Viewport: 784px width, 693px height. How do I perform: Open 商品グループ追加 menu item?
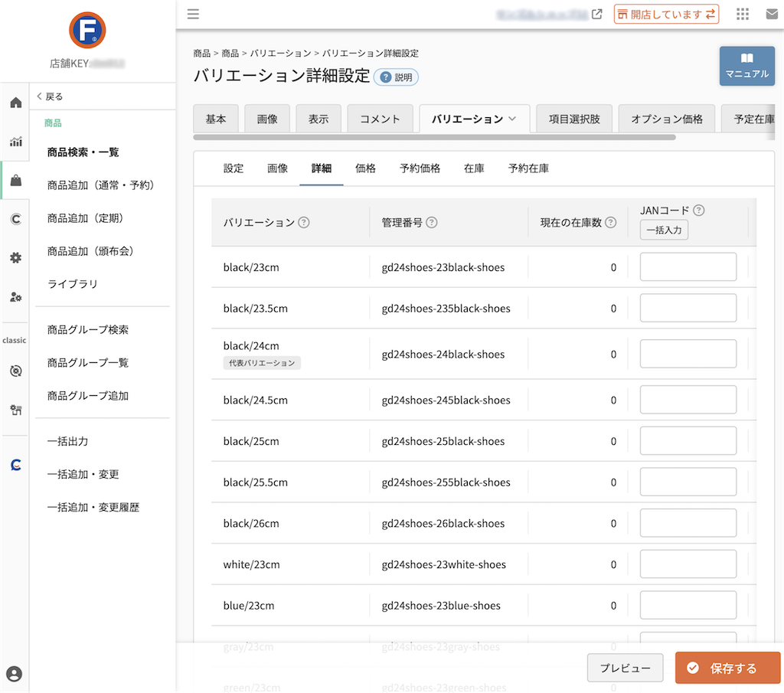point(88,395)
